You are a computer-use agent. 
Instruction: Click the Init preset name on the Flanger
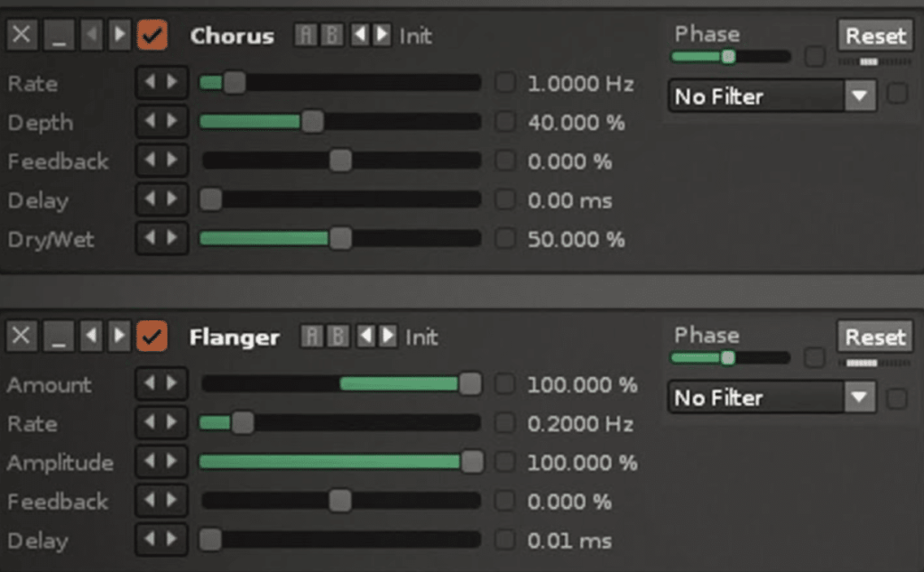424,337
